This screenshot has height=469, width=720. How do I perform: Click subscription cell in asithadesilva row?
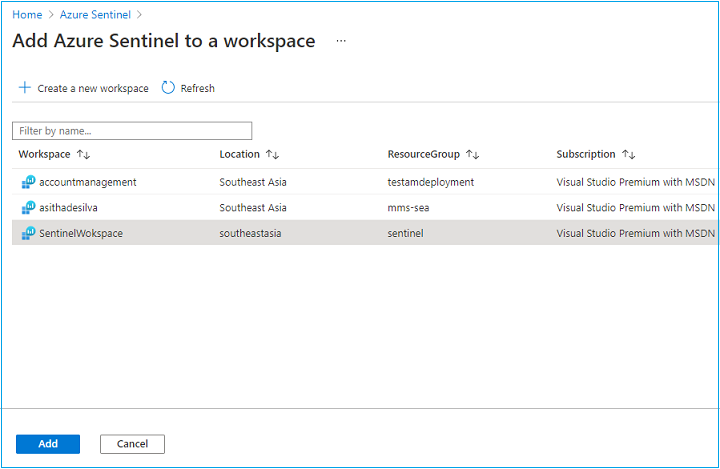point(636,208)
